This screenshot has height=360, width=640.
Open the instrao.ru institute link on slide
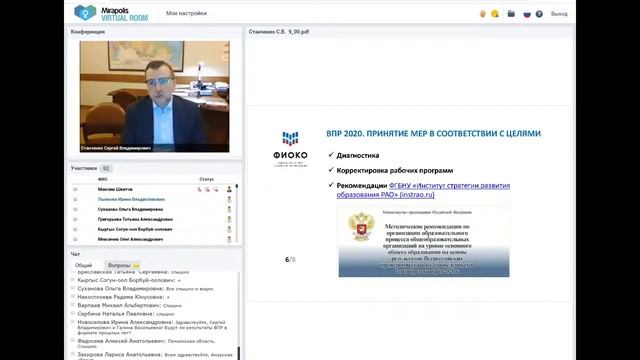click(423, 190)
